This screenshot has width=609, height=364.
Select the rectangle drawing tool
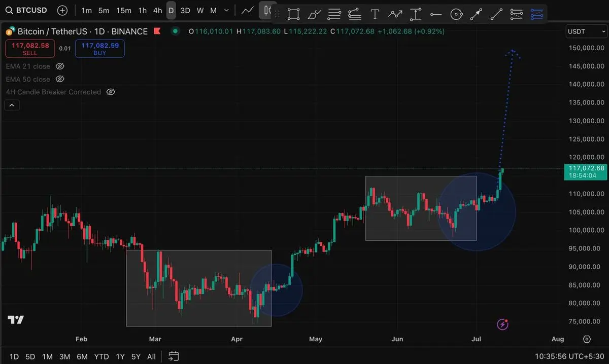click(x=293, y=15)
